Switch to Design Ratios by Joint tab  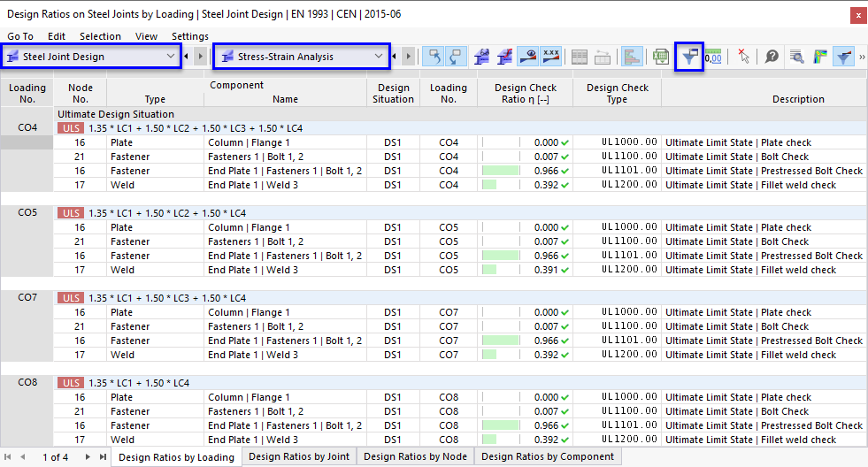click(299, 456)
